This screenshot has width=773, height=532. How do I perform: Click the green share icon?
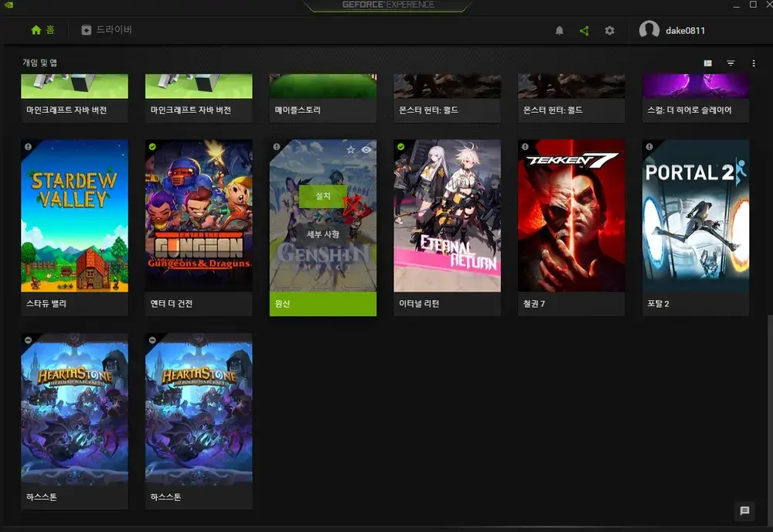coord(584,31)
